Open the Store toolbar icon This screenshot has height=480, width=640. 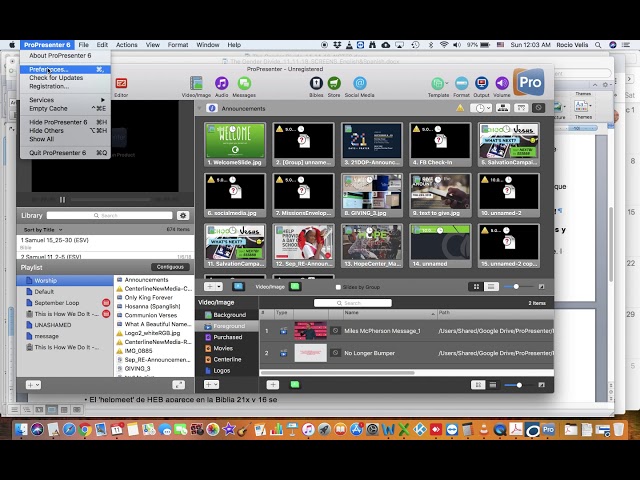334,84
